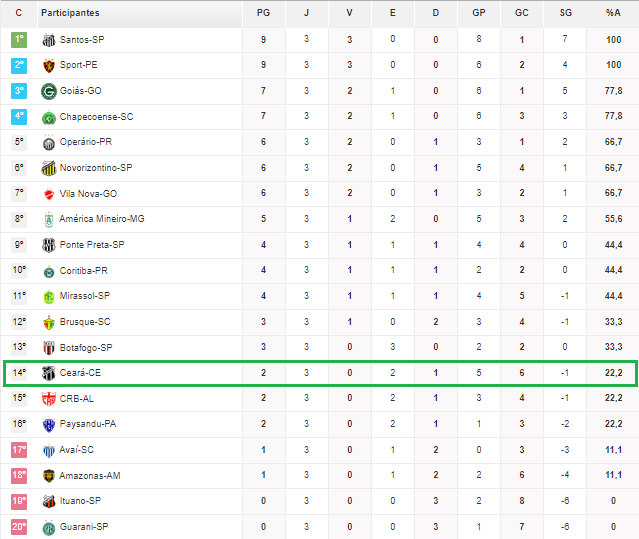
Task: Click the red 17º relegation badge
Action: coord(19,450)
